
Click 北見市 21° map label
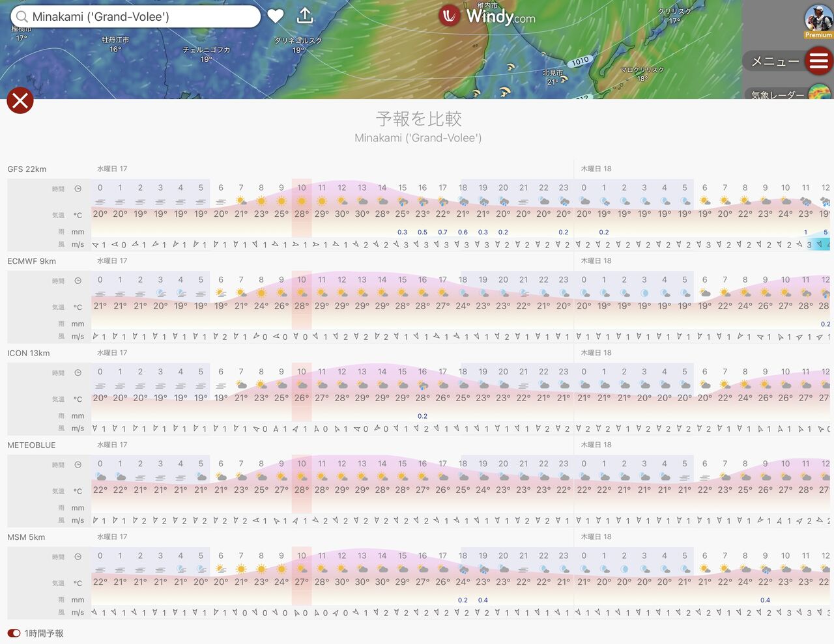(x=553, y=77)
